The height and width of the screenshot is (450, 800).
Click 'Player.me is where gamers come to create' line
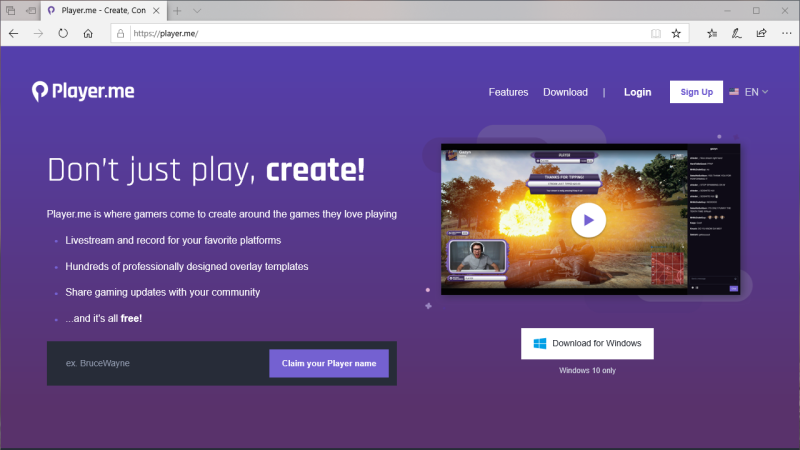pyautogui.click(x=222, y=214)
